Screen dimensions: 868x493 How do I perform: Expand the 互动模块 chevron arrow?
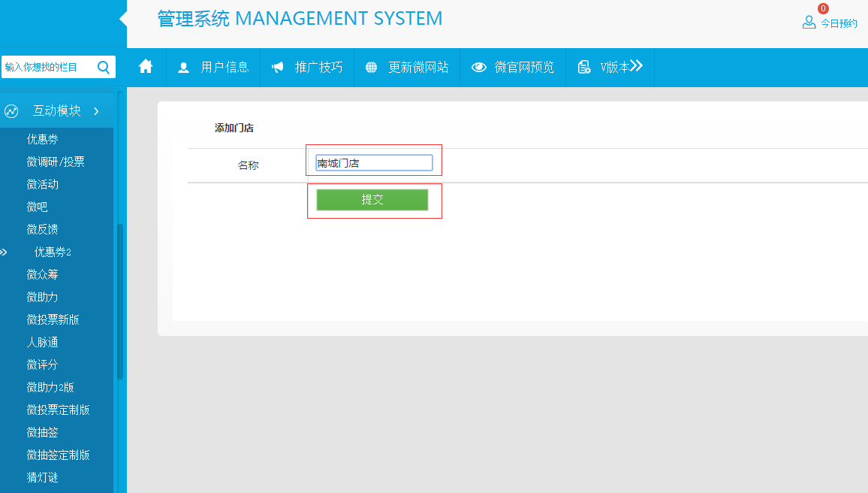(96, 111)
